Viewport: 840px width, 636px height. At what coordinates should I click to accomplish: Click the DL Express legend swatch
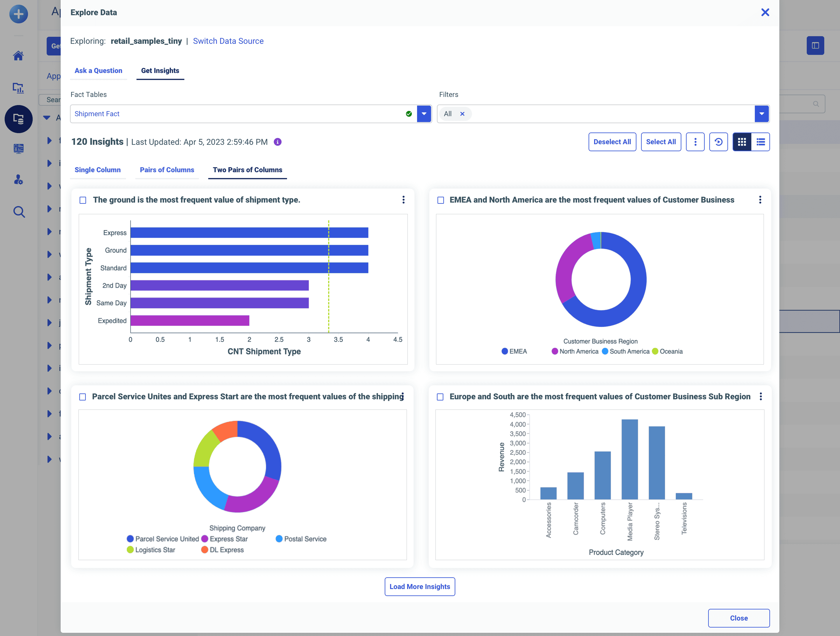point(205,550)
